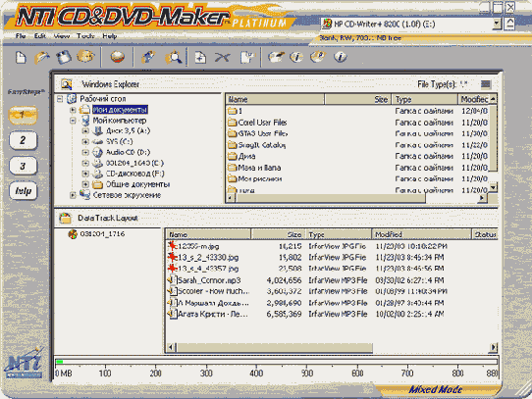Image resolution: width=532 pixels, height=399 pixels.
Task: Click the EasySteps help button
Action: [x=23, y=191]
